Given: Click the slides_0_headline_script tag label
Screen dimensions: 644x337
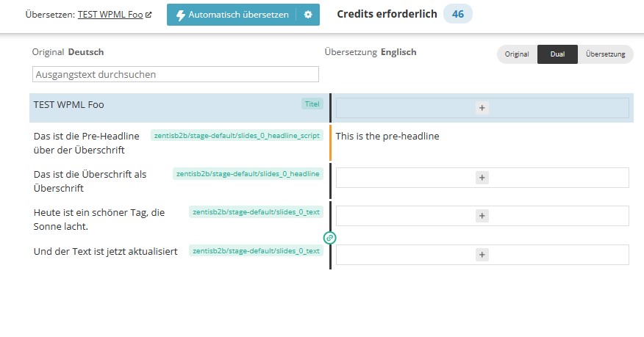Looking at the screenshot, I should pyautogui.click(x=237, y=135).
